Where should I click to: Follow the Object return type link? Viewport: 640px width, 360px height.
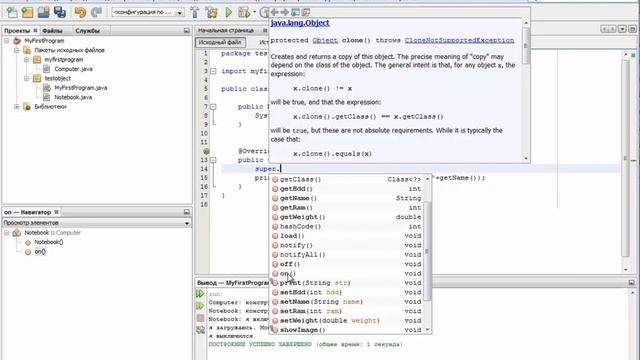click(x=325, y=40)
